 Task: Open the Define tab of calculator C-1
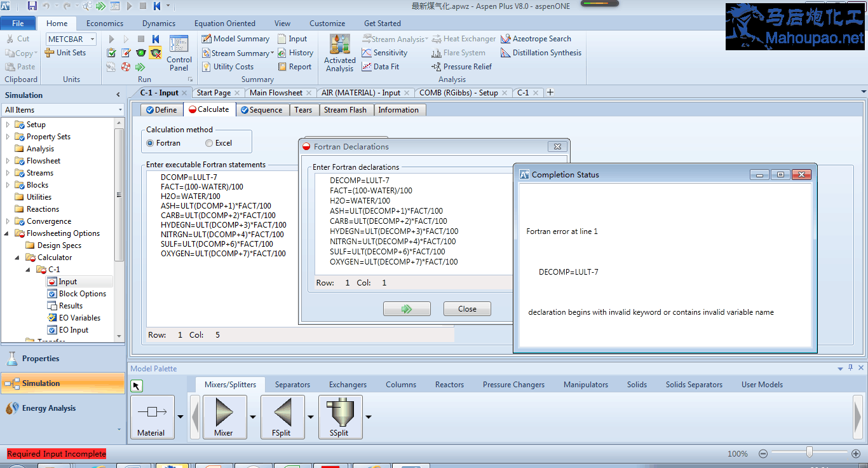point(162,110)
